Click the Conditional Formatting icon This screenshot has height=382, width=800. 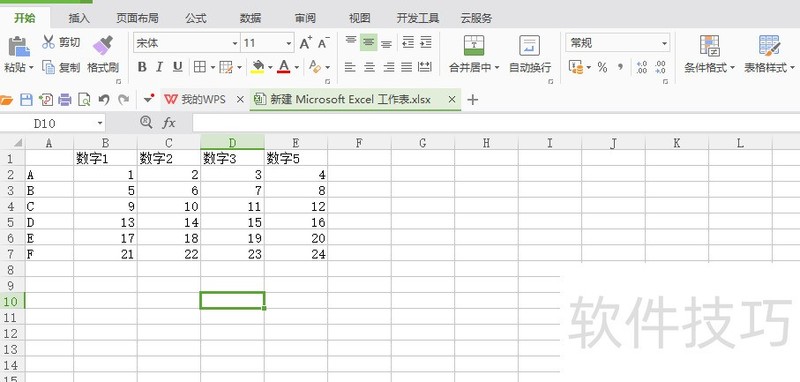click(709, 45)
